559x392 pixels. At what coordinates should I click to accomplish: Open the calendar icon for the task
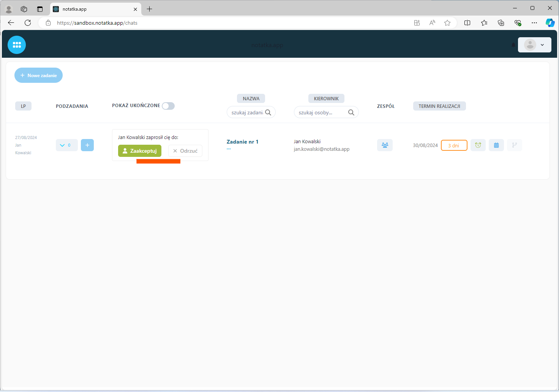pos(496,145)
